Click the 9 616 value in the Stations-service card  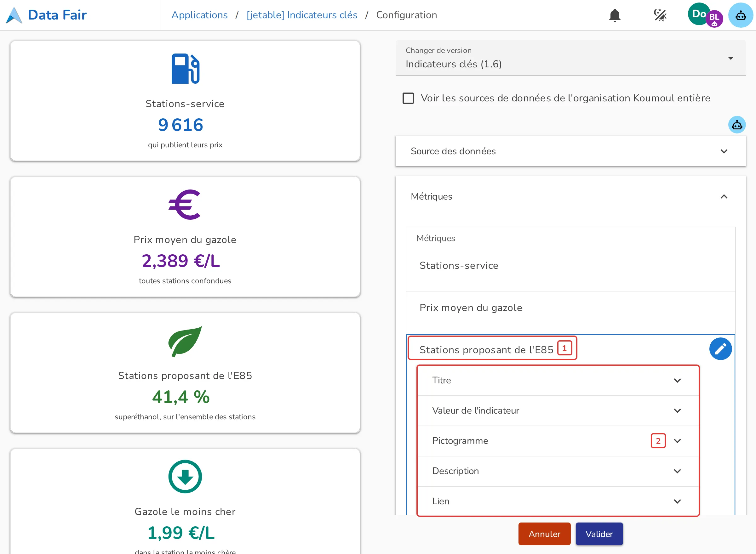(x=180, y=125)
